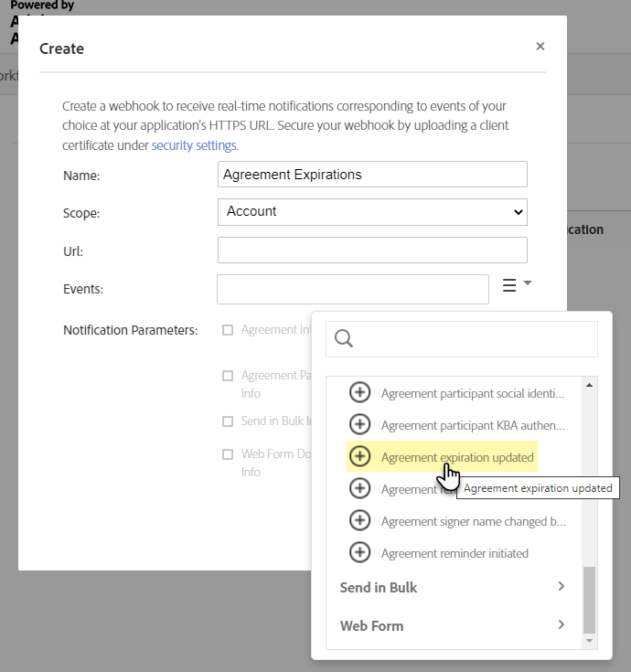Enable the Agreement Info notification checkbox
The image size is (631, 672).
pos(228,330)
